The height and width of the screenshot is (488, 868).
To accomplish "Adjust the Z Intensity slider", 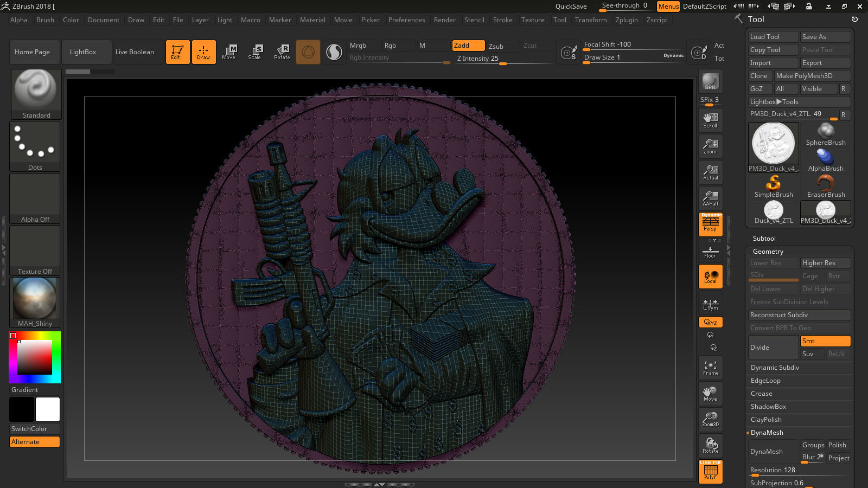I will (503, 59).
